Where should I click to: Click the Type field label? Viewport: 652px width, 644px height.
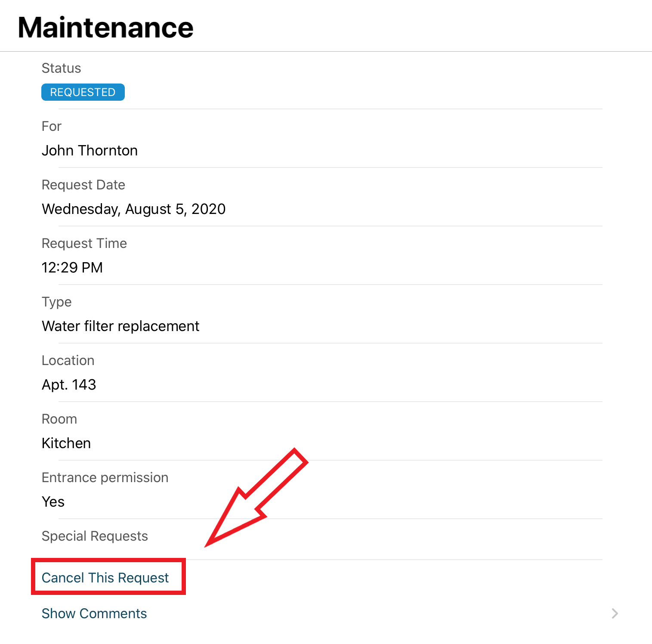click(x=56, y=302)
